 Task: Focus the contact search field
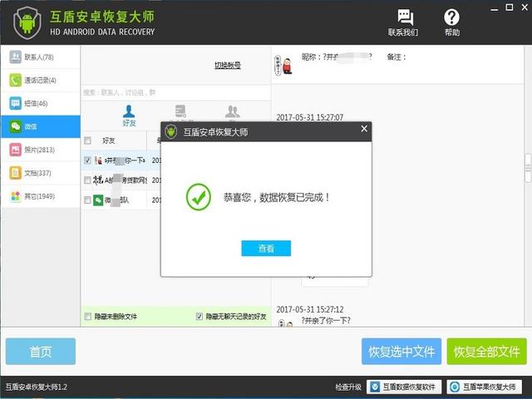coord(175,92)
